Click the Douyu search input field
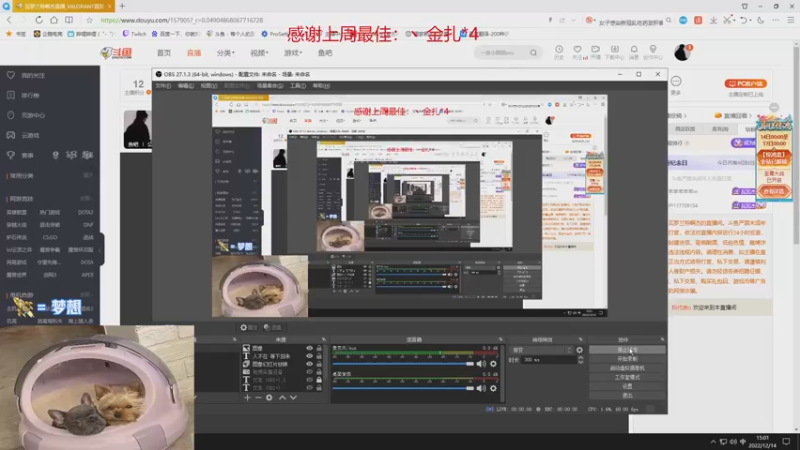800x450 pixels. [501, 53]
